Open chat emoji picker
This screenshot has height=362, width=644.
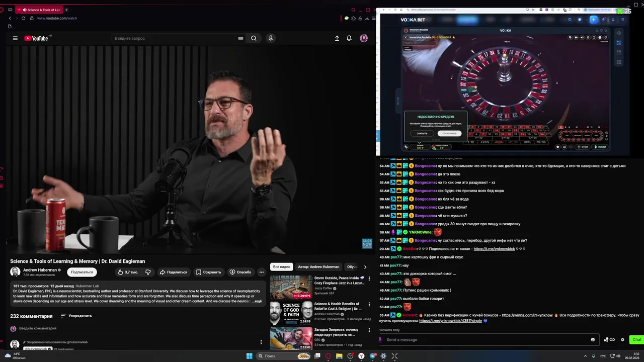[593, 339]
